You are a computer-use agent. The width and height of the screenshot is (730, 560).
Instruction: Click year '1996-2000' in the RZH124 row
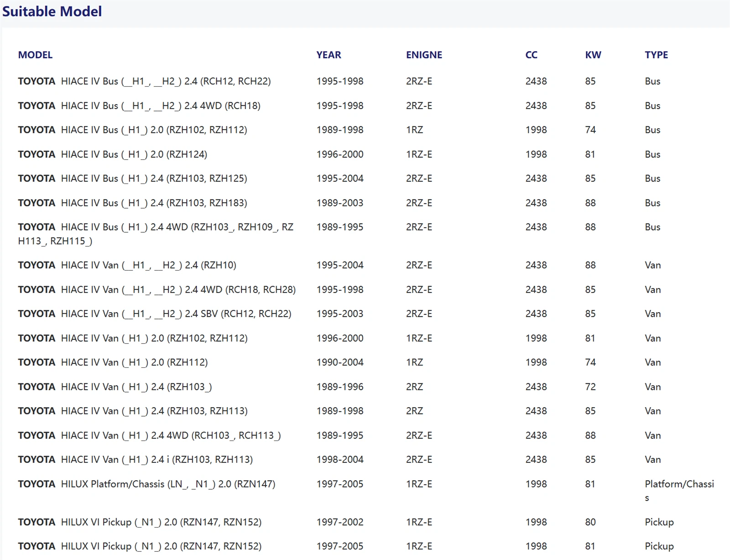point(340,154)
